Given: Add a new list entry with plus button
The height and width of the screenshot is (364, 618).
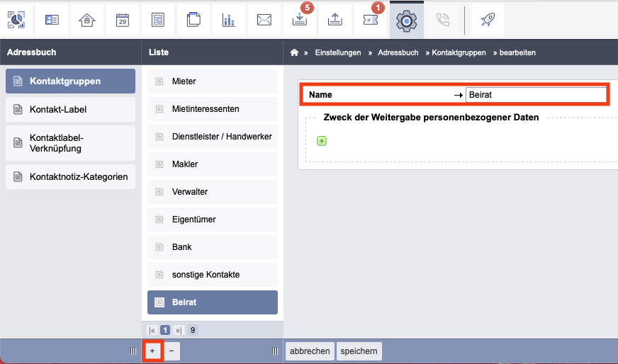Looking at the screenshot, I should coord(152,351).
